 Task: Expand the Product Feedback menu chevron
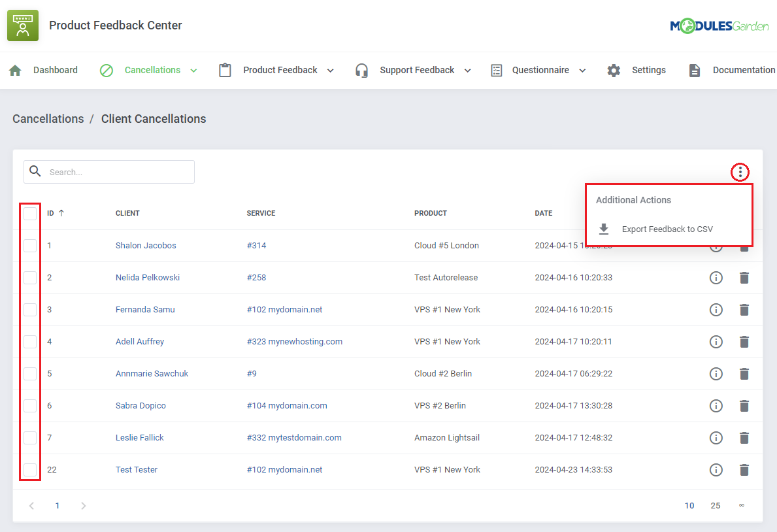click(x=331, y=71)
